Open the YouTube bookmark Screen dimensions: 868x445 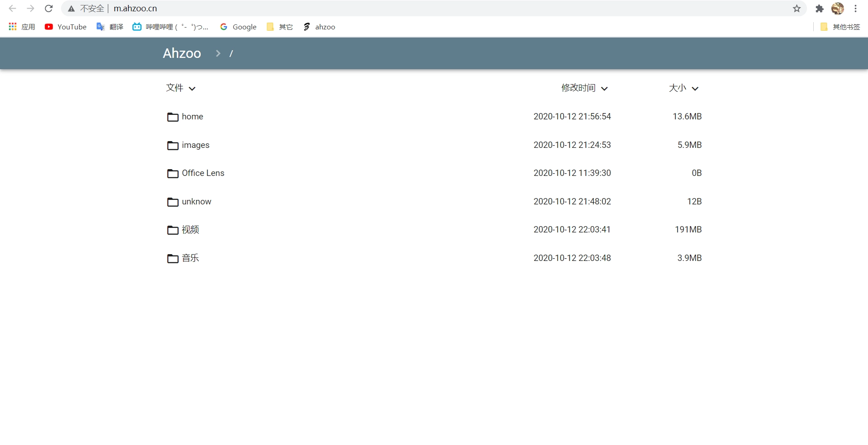click(66, 27)
